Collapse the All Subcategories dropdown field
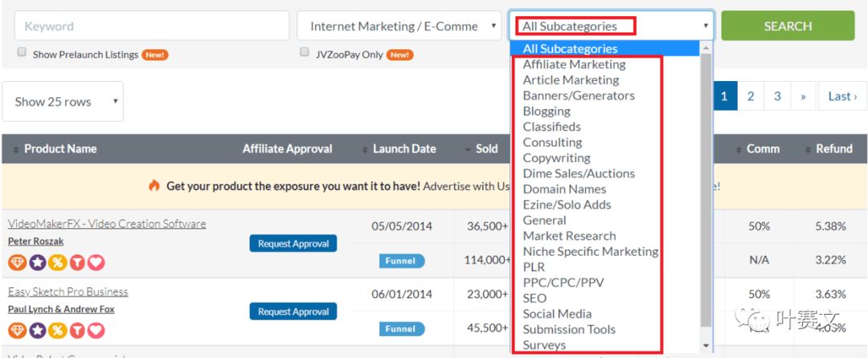 611,26
